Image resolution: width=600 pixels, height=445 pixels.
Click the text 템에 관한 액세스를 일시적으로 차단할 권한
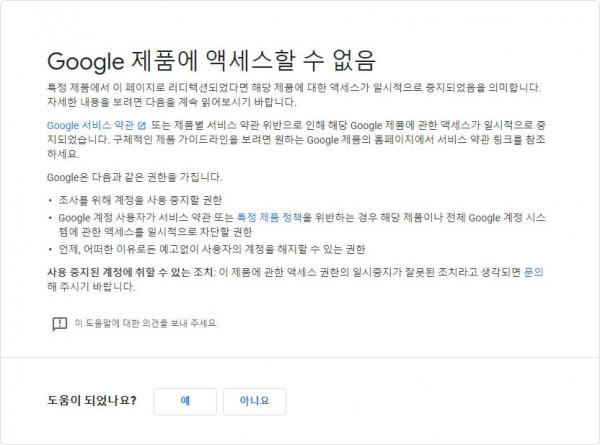click(155, 232)
